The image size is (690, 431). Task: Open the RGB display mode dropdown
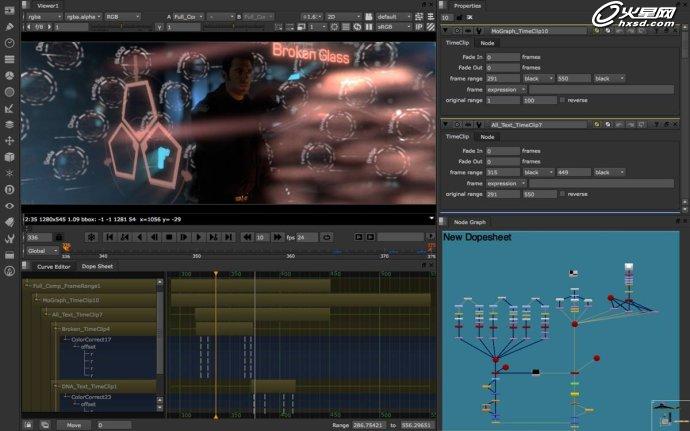point(122,17)
